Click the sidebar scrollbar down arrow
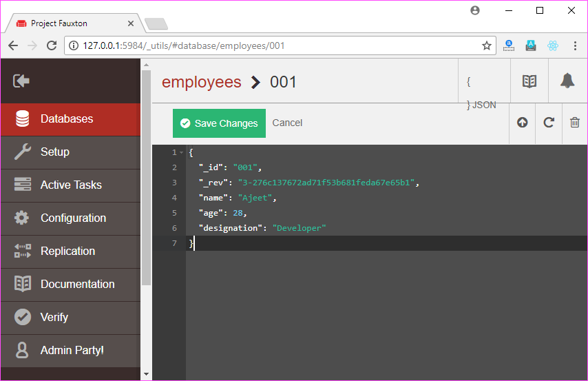The width and height of the screenshot is (588, 381). [x=146, y=374]
